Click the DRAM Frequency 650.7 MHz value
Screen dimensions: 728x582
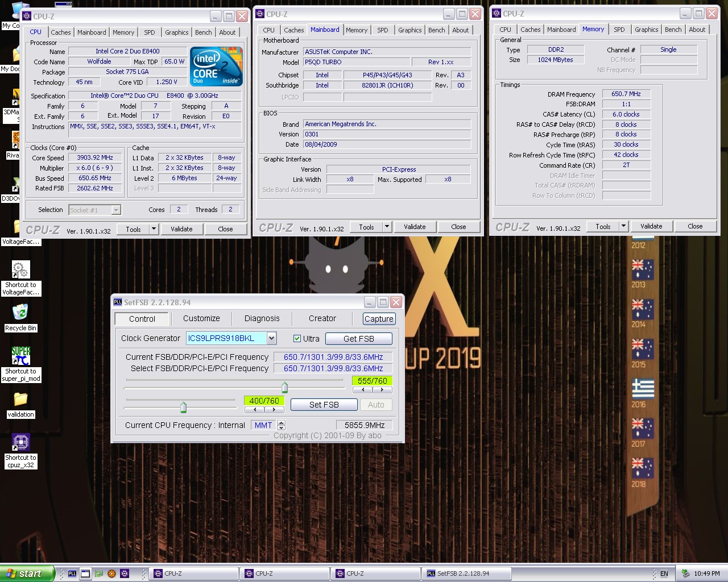626,94
